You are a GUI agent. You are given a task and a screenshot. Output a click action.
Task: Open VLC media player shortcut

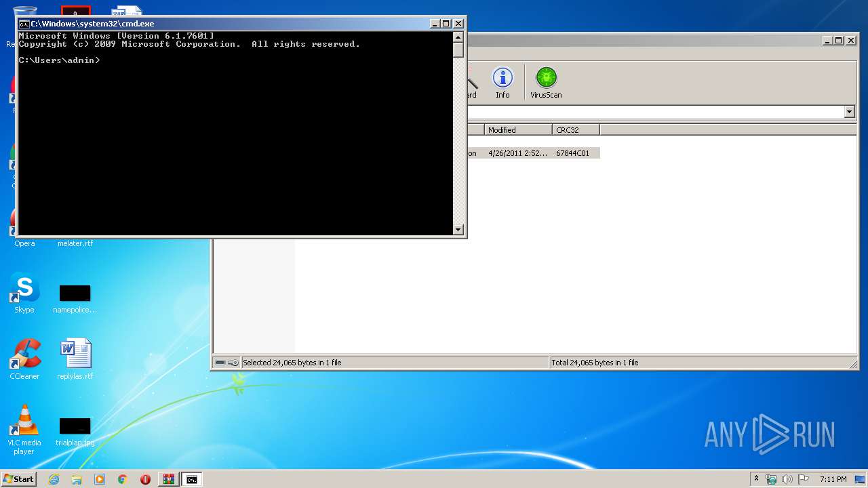tap(24, 430)
